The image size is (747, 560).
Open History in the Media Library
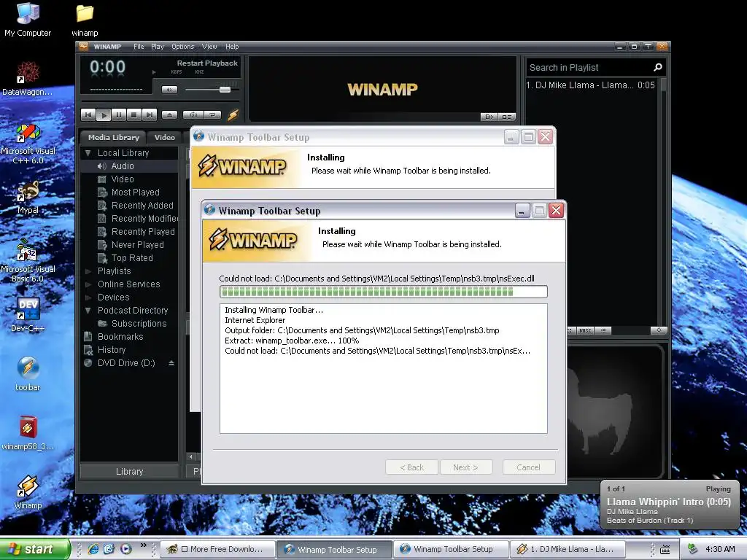(x=112, y=349)
